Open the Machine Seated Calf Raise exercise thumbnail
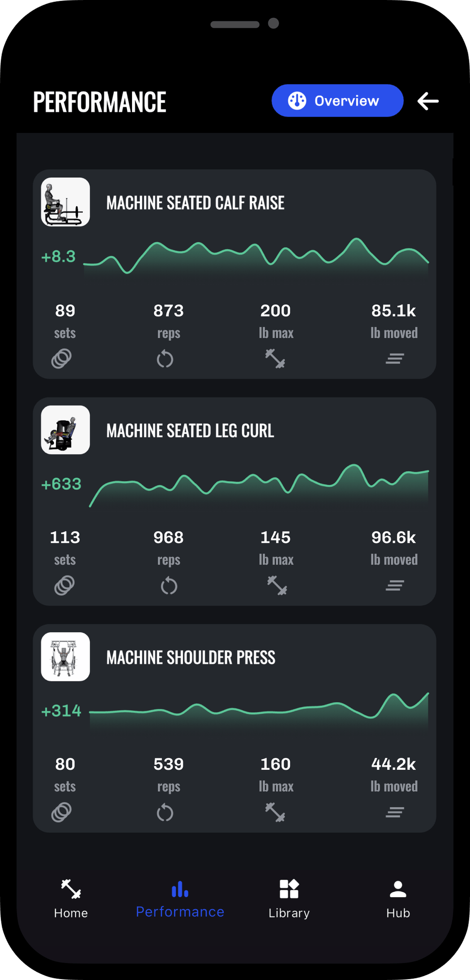The image size is (470, 980). click(65, 203)
